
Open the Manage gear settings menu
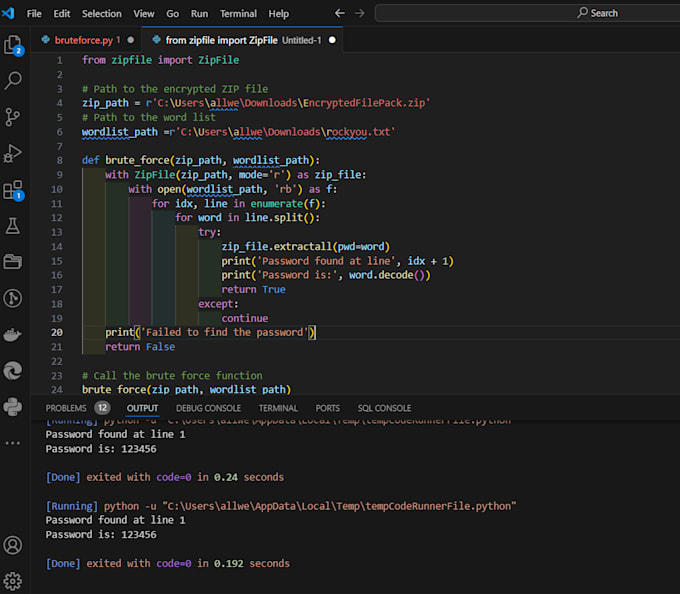13,580
